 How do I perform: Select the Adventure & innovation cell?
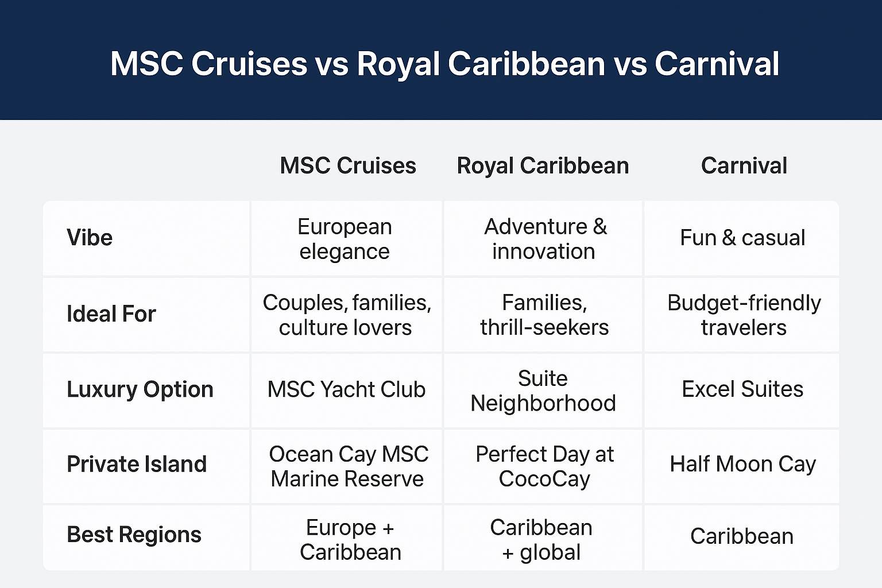click(544, 239)
